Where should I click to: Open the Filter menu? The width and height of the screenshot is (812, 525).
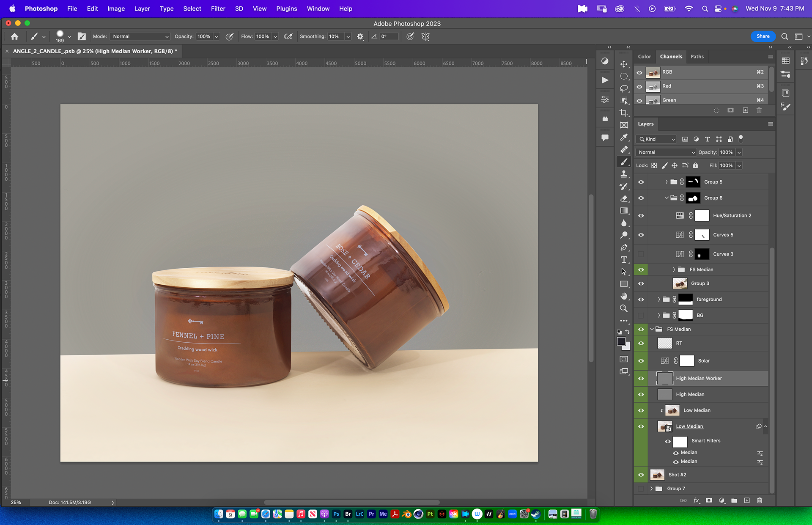point(218,8)
